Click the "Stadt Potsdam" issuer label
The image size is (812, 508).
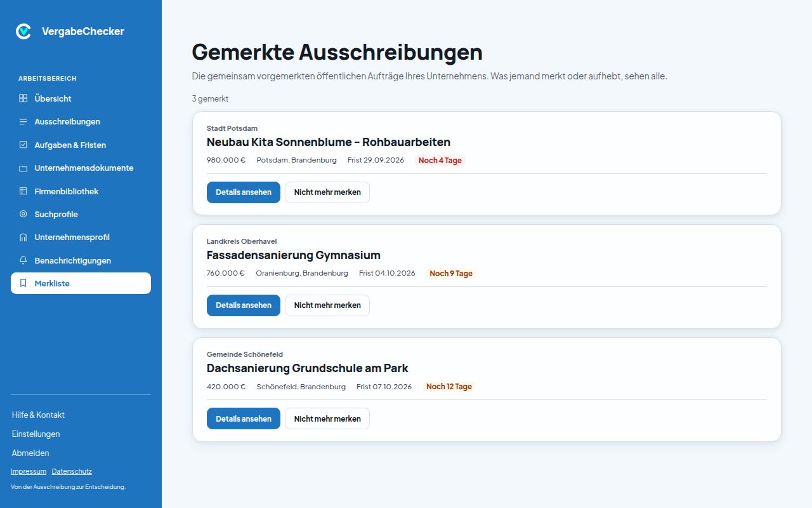click(x=232, y=128)
